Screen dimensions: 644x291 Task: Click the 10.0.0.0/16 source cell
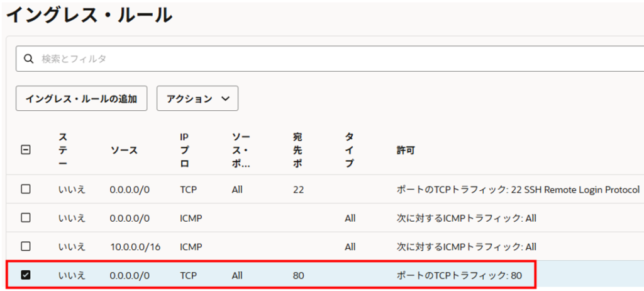[x=135, y=246]
